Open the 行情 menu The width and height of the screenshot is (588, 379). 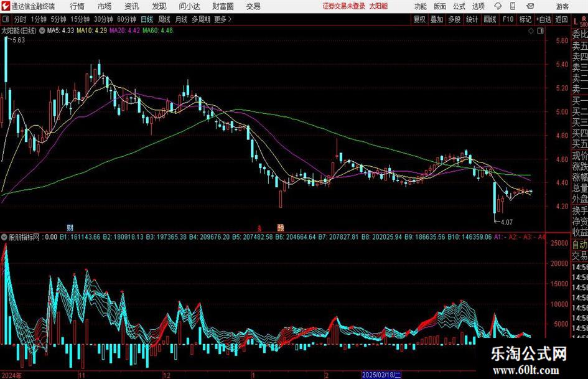(x=77, y=6)
